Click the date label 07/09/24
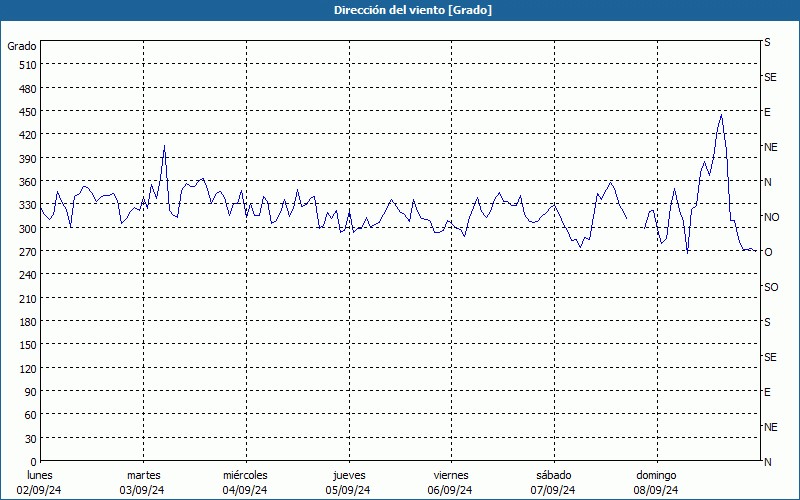The image size is (800, 500). point(553,490)
